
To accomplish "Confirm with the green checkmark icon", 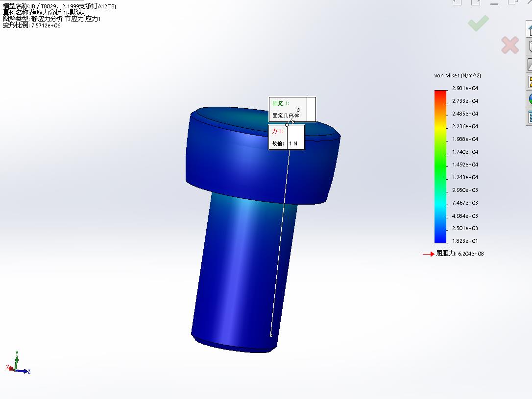I will (479, 23).
